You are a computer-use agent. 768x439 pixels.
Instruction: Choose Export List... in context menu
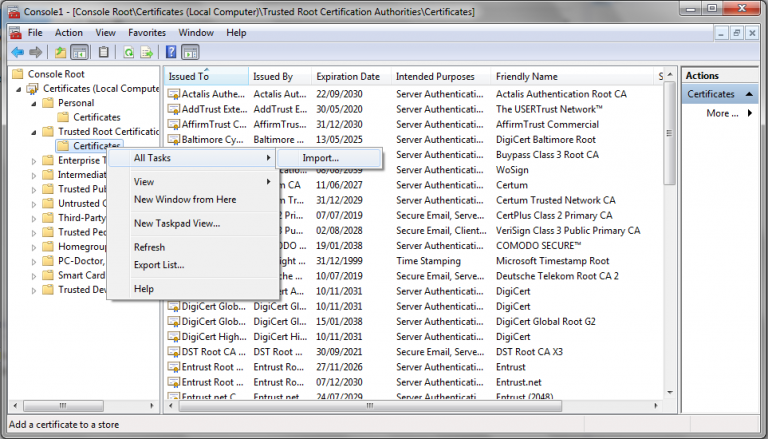[x=193, y=265]
